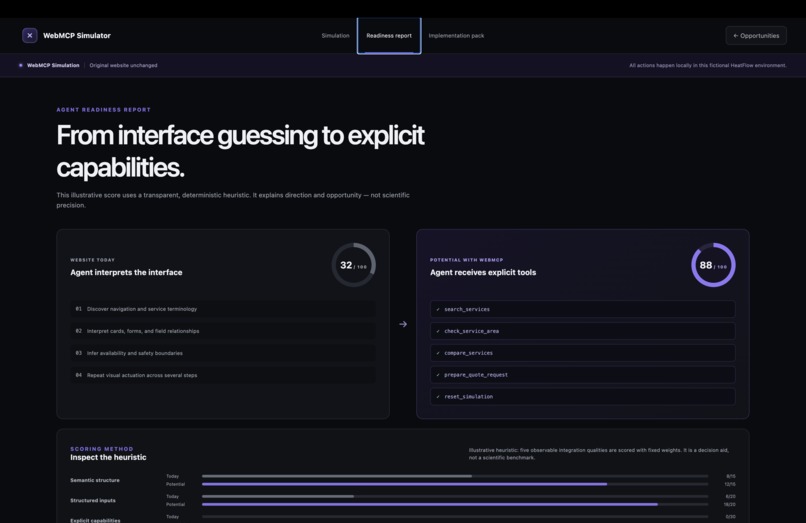Click the WebMCP Simulator logo icon
This screenshot has width=806, height=523.
(29, 35)
